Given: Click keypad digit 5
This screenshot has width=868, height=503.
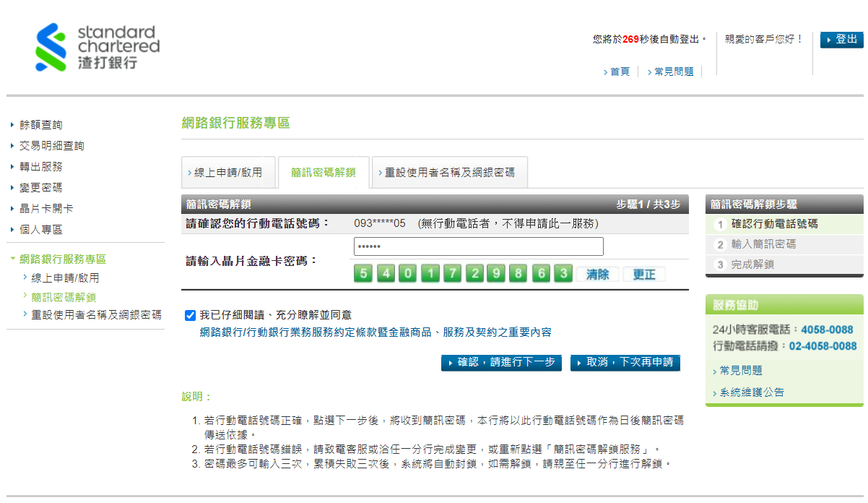Looking at the screenshot, I should (x=363, y=274).
